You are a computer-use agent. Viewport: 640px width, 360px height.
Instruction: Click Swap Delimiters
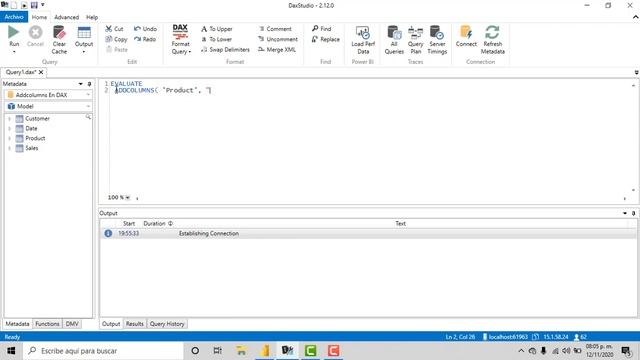pos(225,50)
